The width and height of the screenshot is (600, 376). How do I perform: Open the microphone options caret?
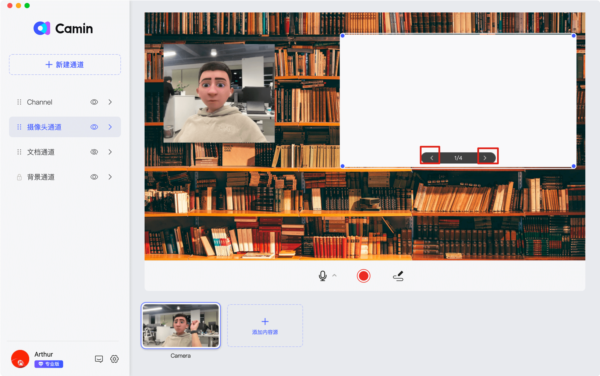point(334,275)
